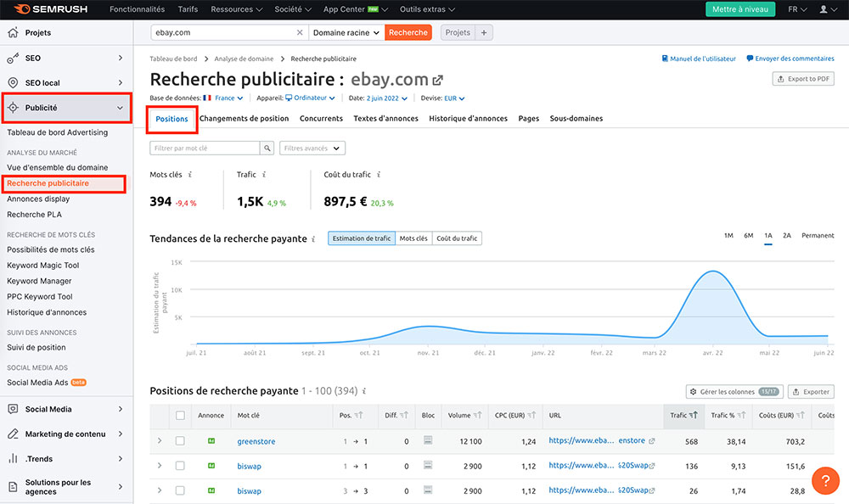849x504 pixels.
Task: Click Envoyer des commentaires link
Action: pyautogui.click(x=790, y=59)
